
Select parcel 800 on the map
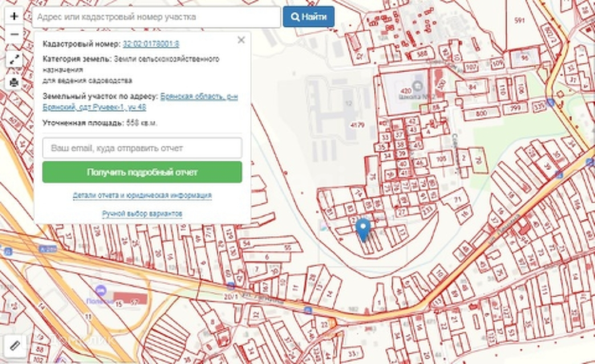[x=480, y=113]
